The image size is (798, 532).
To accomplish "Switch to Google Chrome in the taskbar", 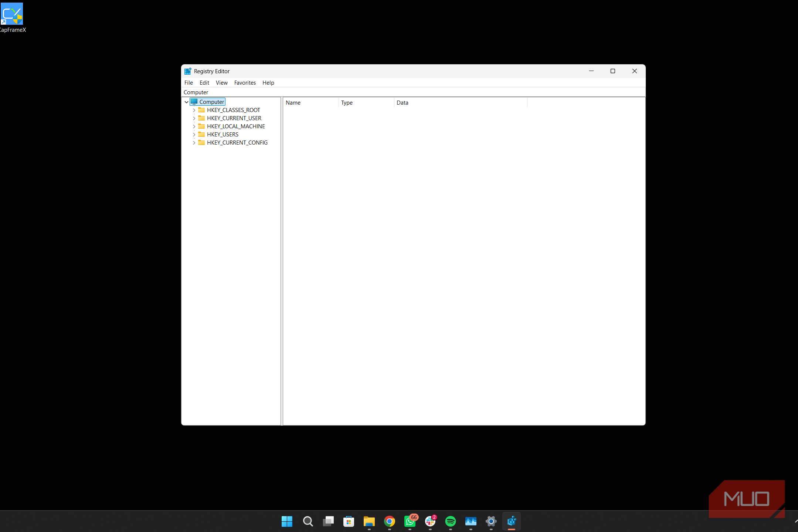I will coord(389,521).
